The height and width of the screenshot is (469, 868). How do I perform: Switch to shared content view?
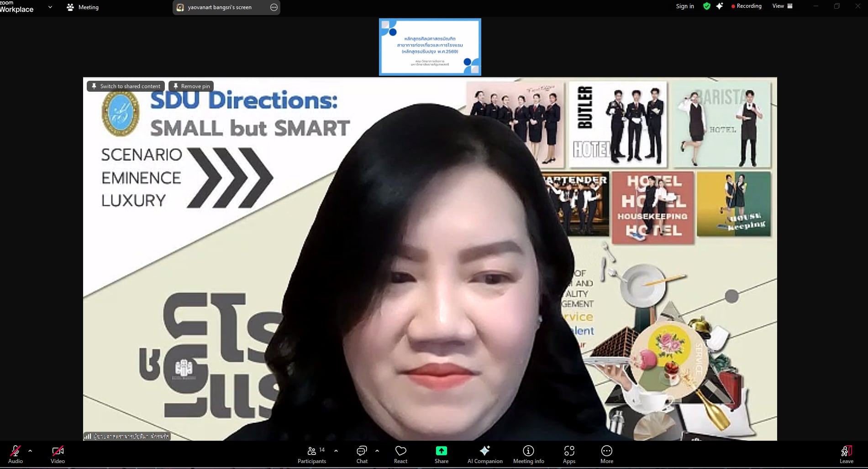coord(126,86)
